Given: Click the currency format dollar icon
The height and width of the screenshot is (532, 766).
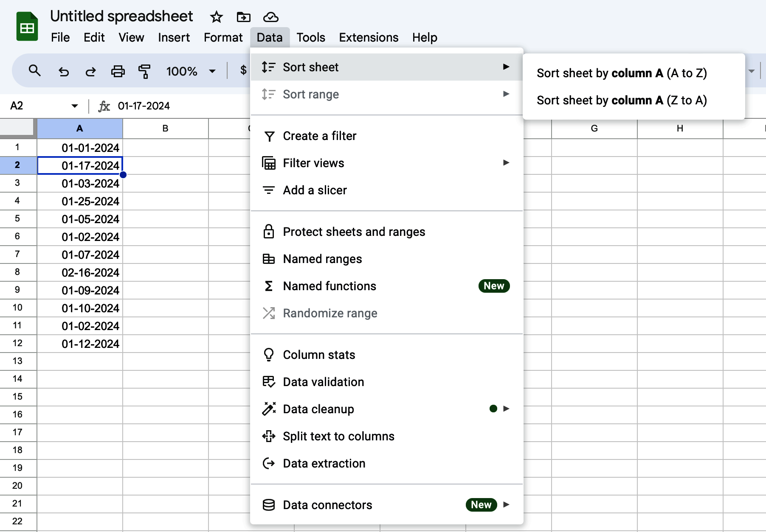Looking at the screenshot, I should pos(243,70).
